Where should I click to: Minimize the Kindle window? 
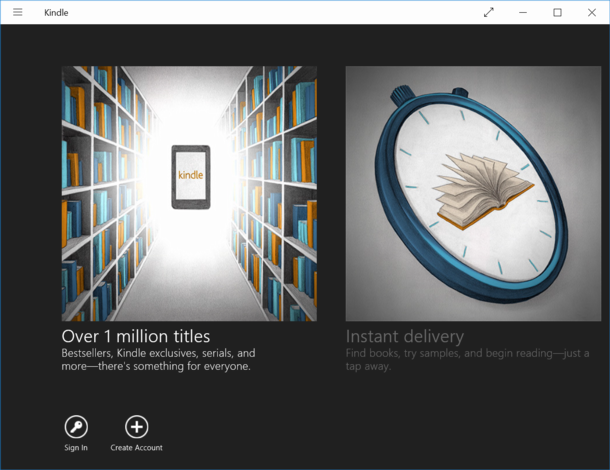523,12
